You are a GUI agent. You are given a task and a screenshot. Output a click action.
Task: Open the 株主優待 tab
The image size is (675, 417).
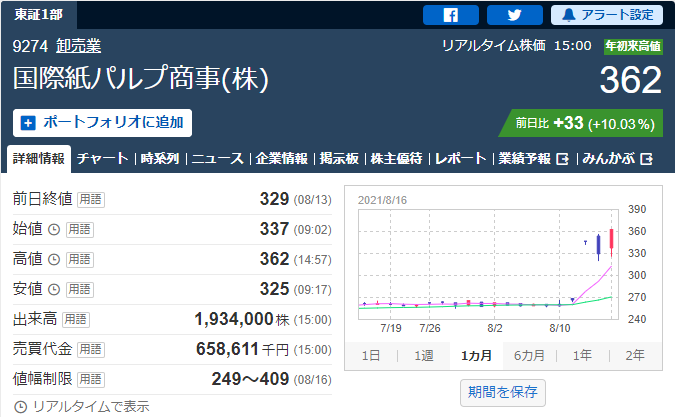396,159
